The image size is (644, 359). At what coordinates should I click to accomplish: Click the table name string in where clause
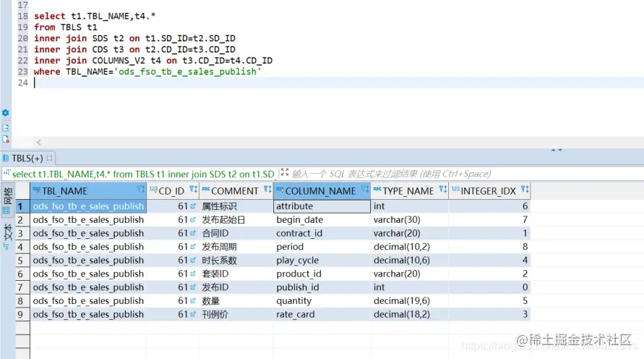(x=188, y=72)
